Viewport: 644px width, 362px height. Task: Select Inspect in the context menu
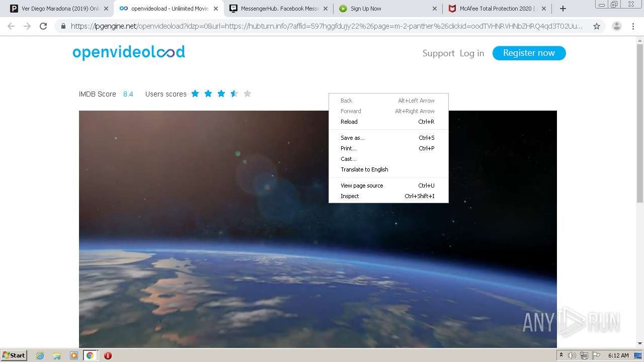pyautogui.click(x=388, y=196)
